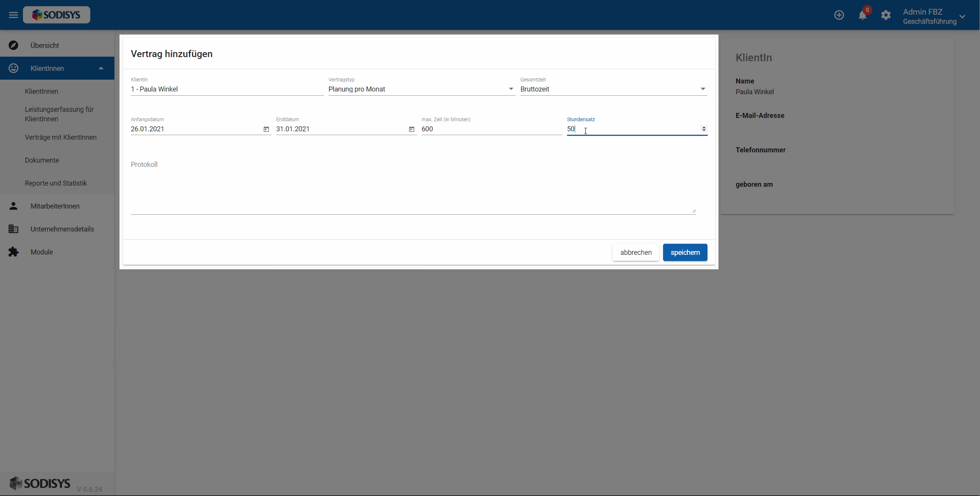Viewport: 980px width, 496px height.
Task: Click the footer SODISYS logo
Action: click(40, 484)
